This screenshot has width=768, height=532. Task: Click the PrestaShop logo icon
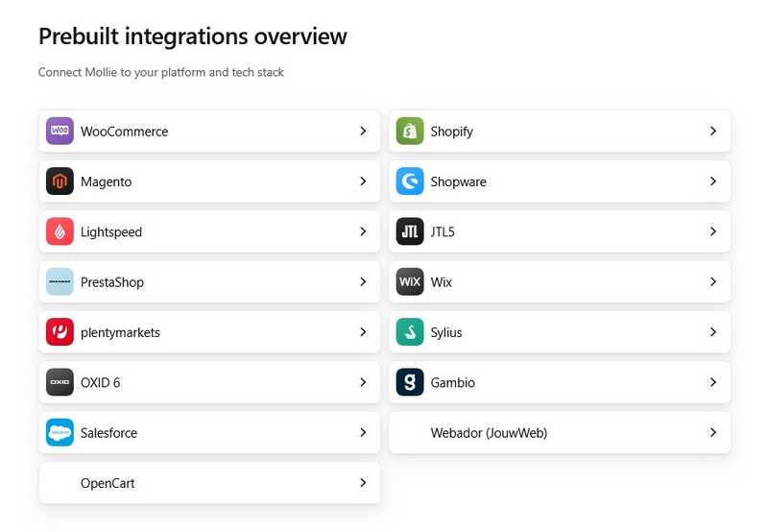pos(60,282)
